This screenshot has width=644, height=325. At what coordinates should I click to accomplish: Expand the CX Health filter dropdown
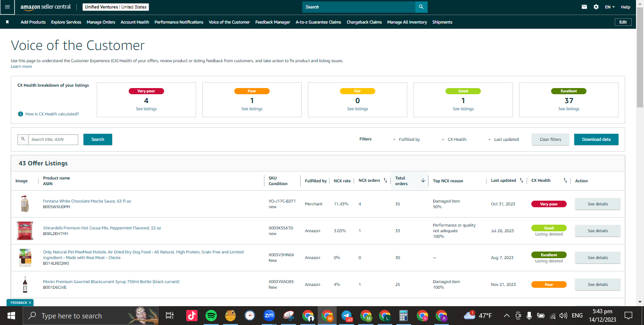(454, 139)
